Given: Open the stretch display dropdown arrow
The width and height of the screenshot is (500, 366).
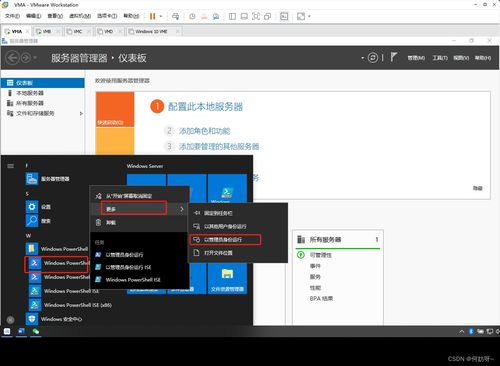Looking at the screenshot, I should click(309, 16).
